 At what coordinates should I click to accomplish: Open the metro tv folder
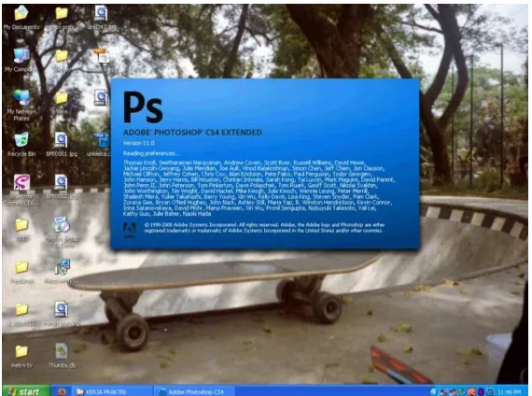(21, 356)
